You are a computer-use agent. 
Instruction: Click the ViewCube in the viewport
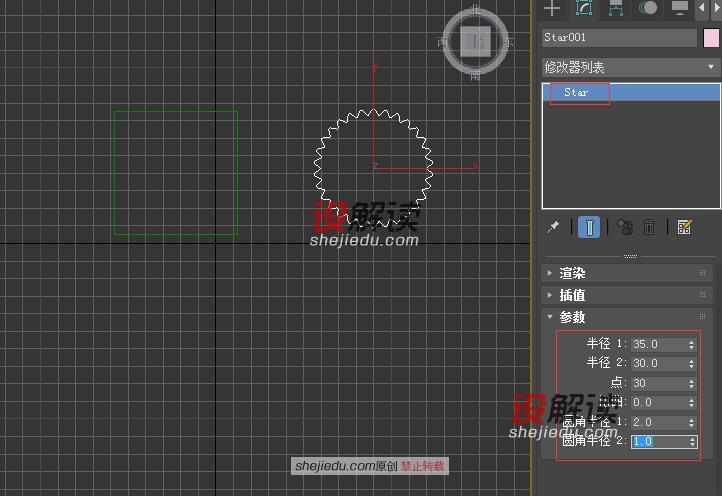pos(477,42)
